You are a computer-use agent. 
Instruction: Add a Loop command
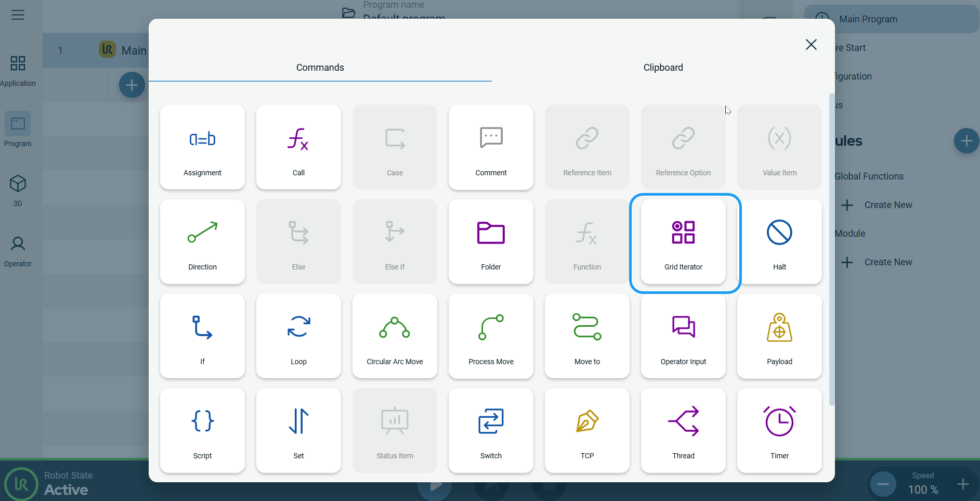click(298, 336)
